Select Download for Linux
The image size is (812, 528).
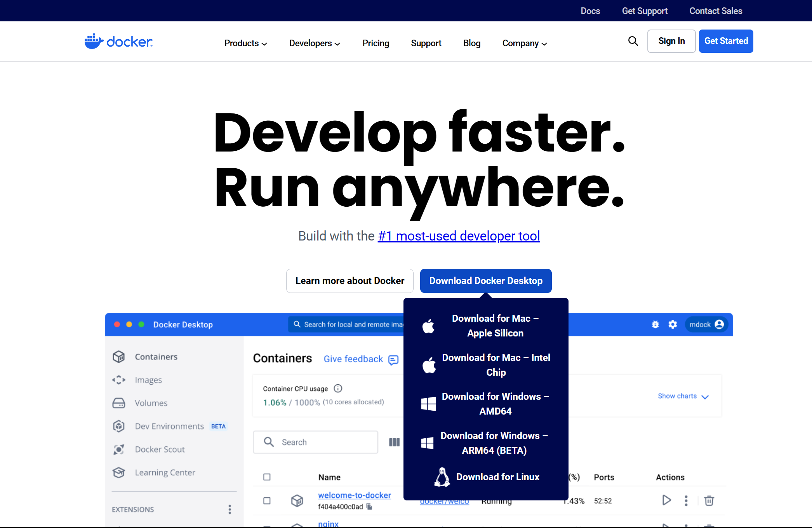[x=498, y=477]
